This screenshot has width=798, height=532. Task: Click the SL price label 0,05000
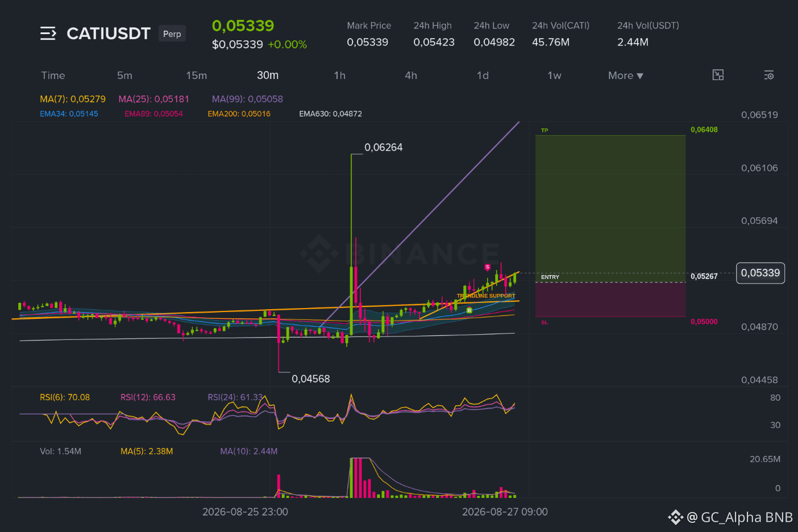(x=704, y=322)
